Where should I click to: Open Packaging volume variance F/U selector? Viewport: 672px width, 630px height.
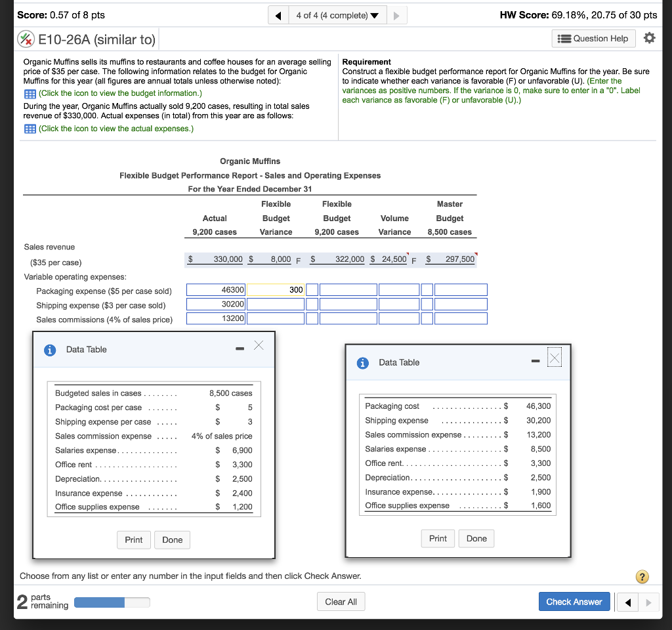click(427, 289)
